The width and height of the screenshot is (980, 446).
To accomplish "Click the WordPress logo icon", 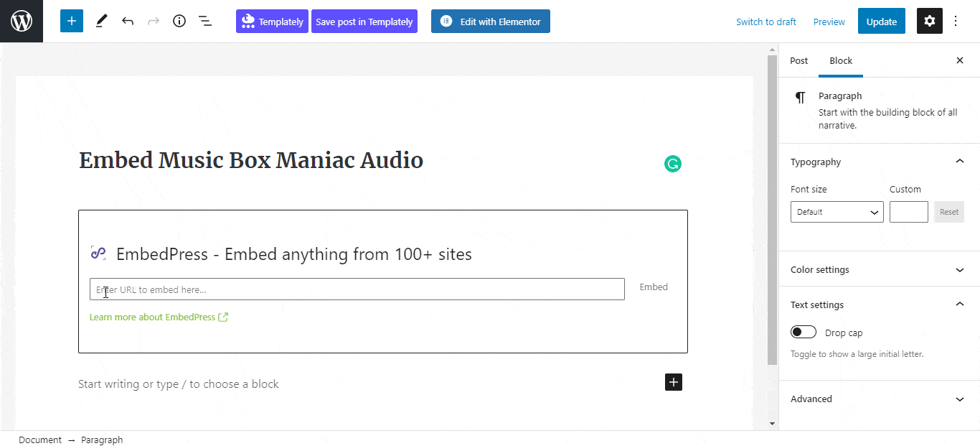I will point(20,20).
